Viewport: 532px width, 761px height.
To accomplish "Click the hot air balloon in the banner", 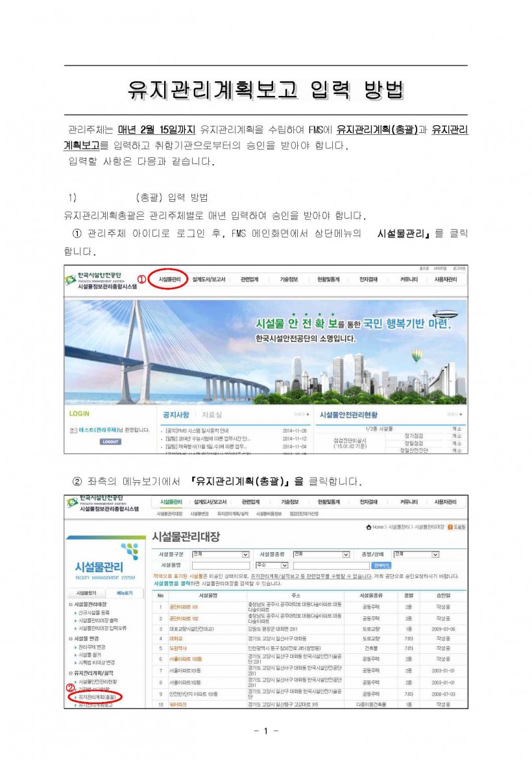I will [417, 356].
